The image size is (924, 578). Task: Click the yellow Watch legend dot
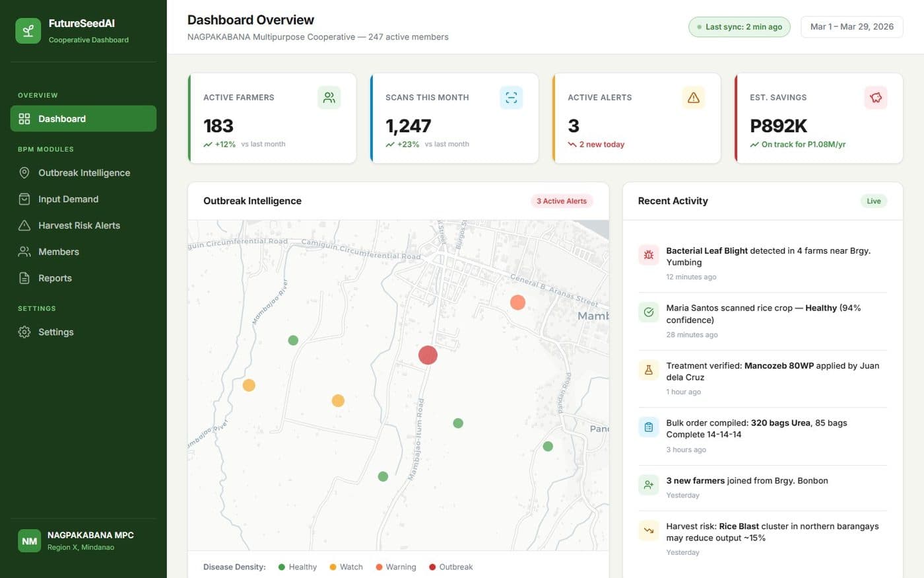pyautogui.click(x=333, y=567)
